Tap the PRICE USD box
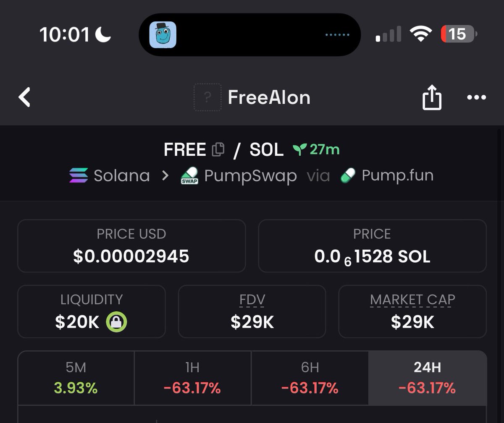 (x=131, y=246)
